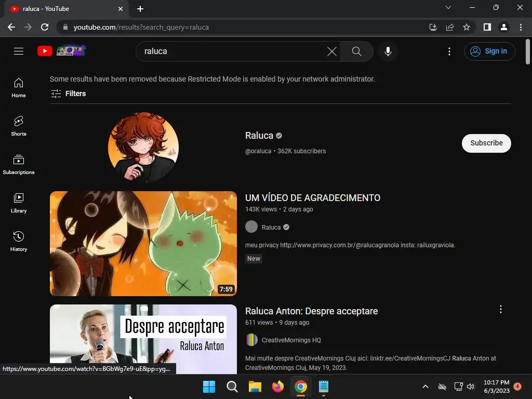Open Library in the sidebar
This screenshot has height=399, width=532.
pyautogui.click(x=19, y=203)
